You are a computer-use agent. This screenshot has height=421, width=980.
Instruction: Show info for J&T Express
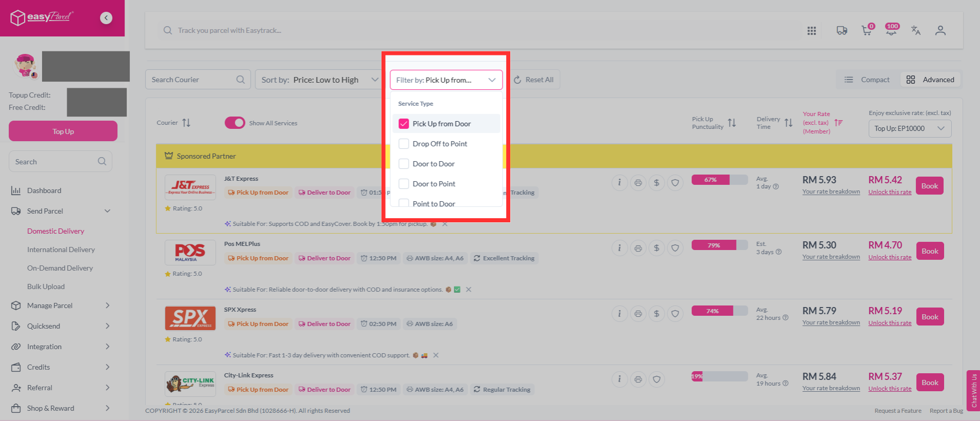pyautogui.click(x=619, y=183)
